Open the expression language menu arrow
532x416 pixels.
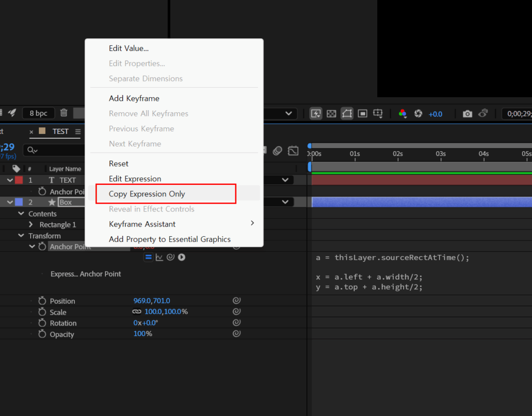(x=182, y=257)
